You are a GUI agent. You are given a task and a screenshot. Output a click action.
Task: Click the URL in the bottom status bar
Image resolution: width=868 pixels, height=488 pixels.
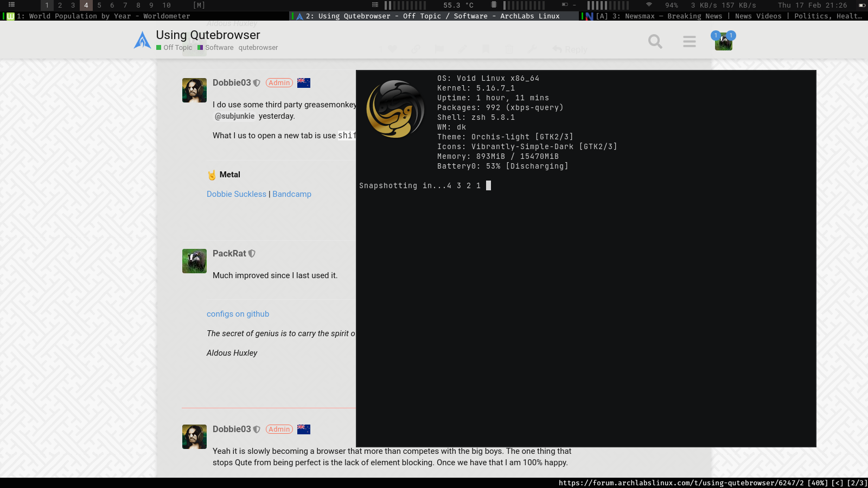(681, 483)
